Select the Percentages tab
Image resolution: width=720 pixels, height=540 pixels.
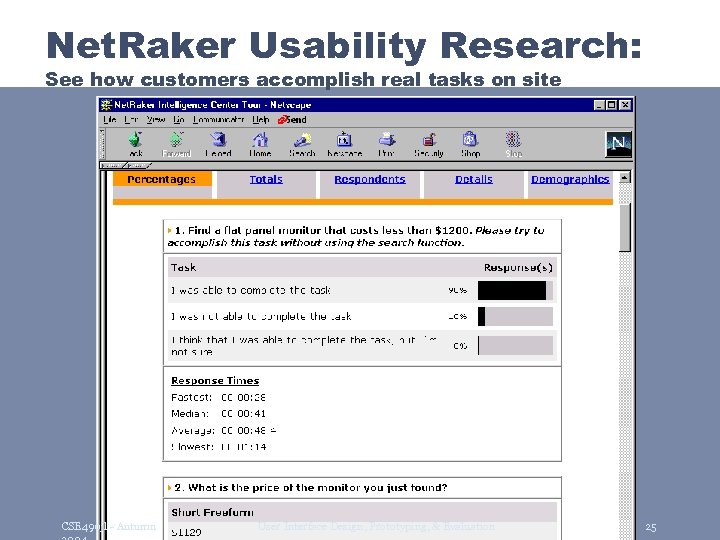162,179
